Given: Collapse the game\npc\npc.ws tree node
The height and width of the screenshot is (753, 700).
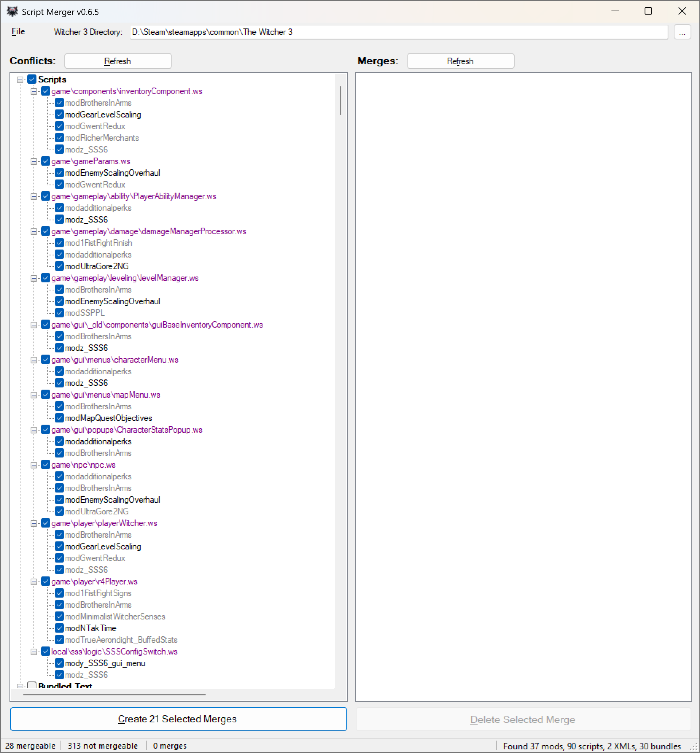Looking at the screenshot, I should point(34,465).
